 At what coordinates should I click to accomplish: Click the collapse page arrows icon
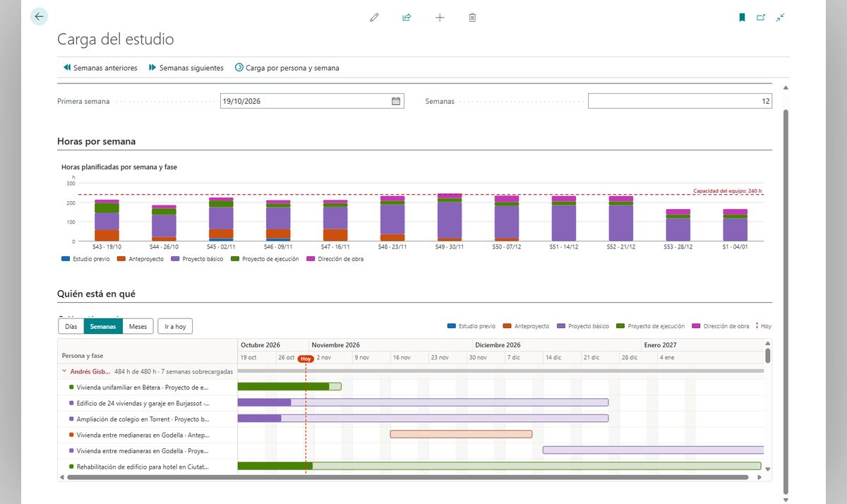(x=780, y=18)
